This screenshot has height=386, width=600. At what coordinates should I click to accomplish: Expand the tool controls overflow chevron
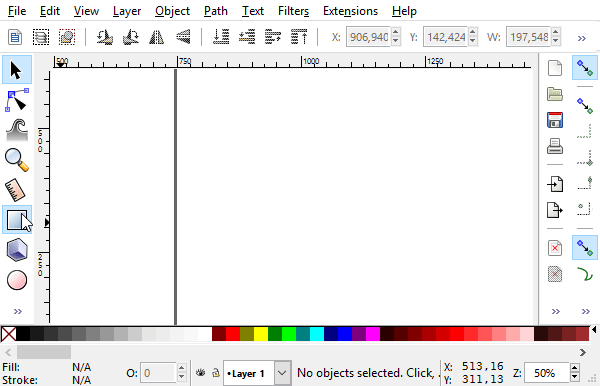[582, 38]
